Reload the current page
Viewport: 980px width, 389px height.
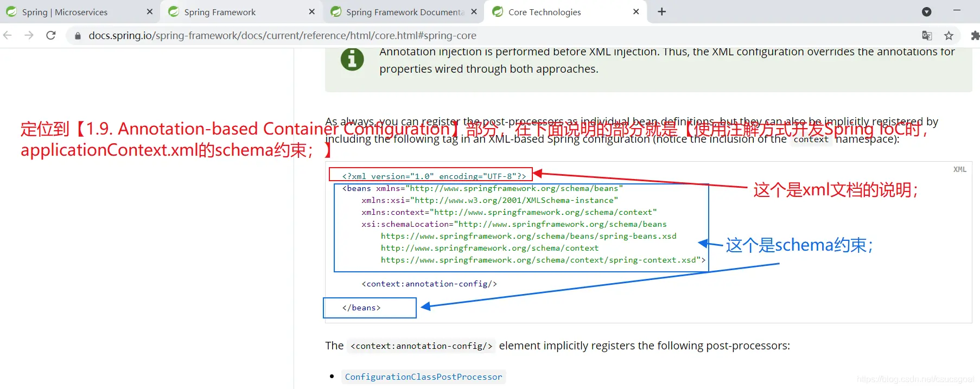[51, 35]
